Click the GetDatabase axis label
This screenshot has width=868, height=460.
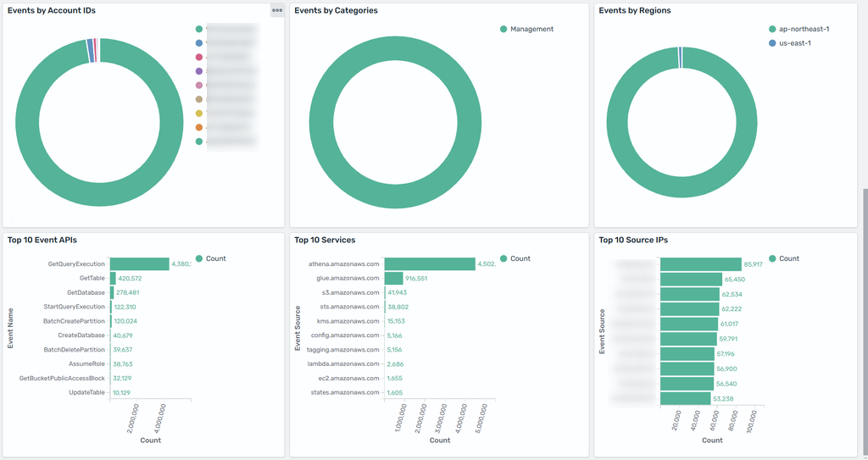pyautogui.click(x=86, y=292)
